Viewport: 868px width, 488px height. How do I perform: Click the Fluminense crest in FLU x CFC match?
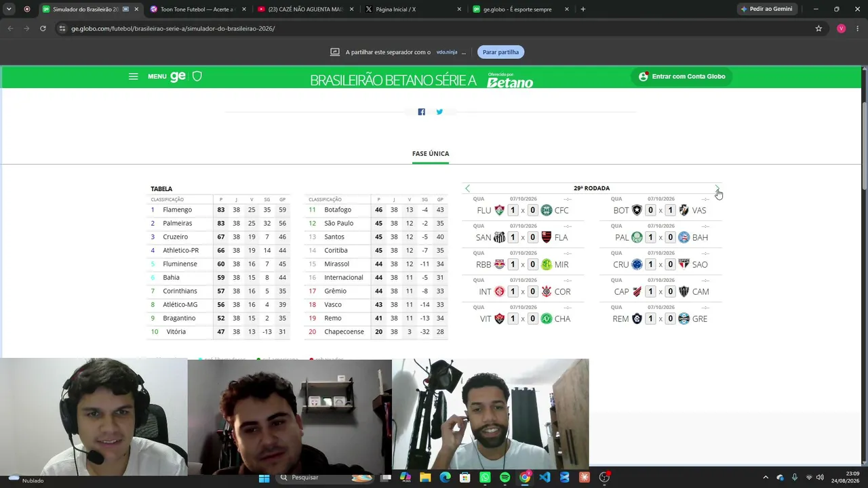pyautogui.click(x=500, y=210)
